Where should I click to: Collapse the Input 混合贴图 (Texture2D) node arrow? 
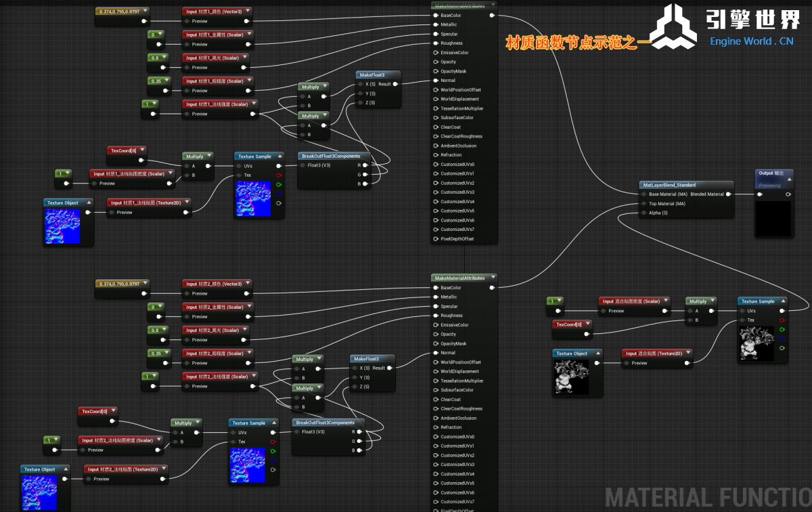coord(690,353)
